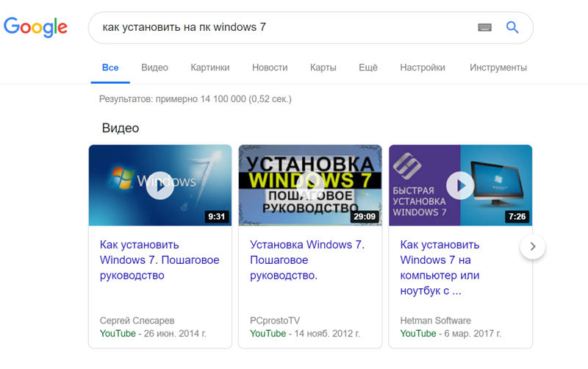
Task: Open link Установка Windows 7. Пошаговое руководство.
Action: 307,260
